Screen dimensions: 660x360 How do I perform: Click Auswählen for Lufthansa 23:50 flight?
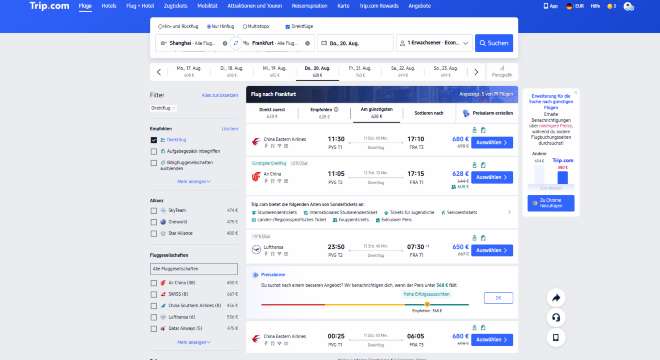click(492, 250)
